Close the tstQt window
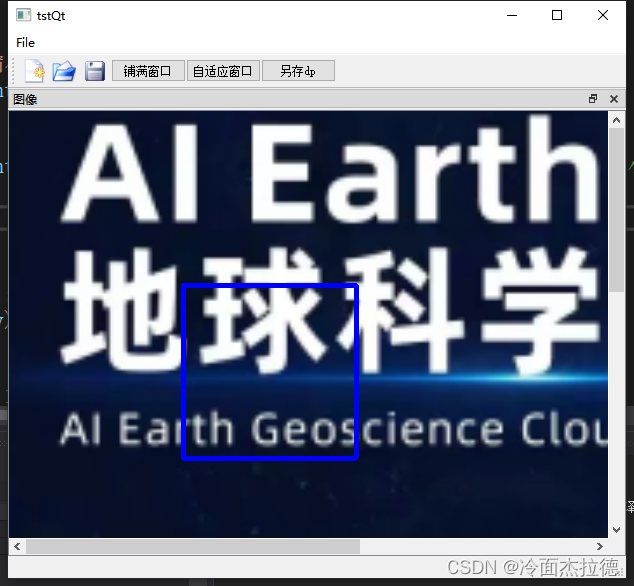The height and width of the screenshot is (586, 634). click(x=602, y=15)
